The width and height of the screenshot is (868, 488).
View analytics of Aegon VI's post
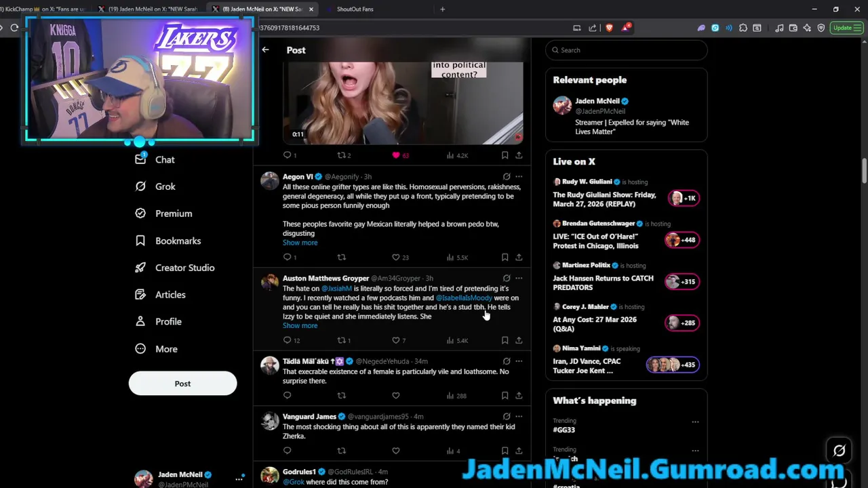457,258
